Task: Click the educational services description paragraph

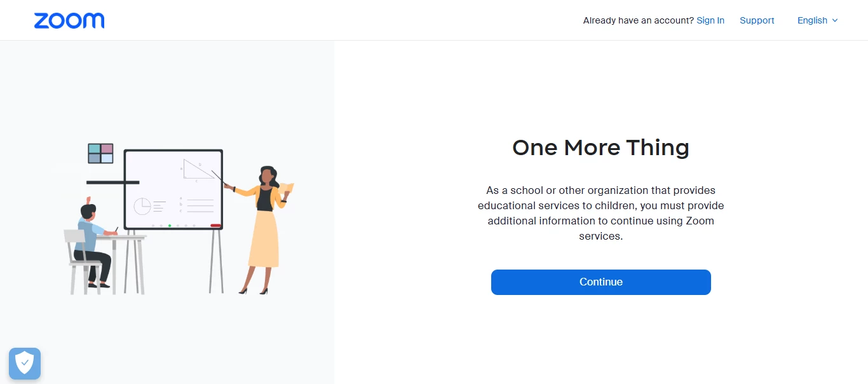Action: [x=601, y=213]
